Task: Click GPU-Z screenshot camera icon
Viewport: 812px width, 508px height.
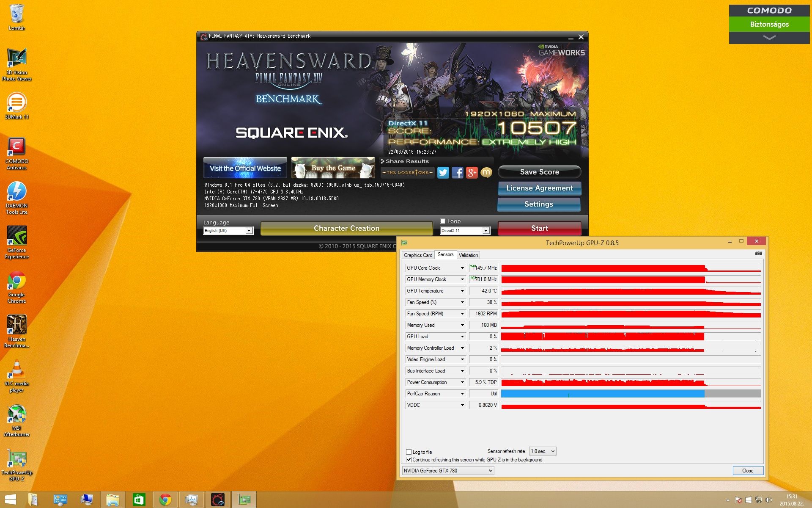Action: click(x=758, y=254)
